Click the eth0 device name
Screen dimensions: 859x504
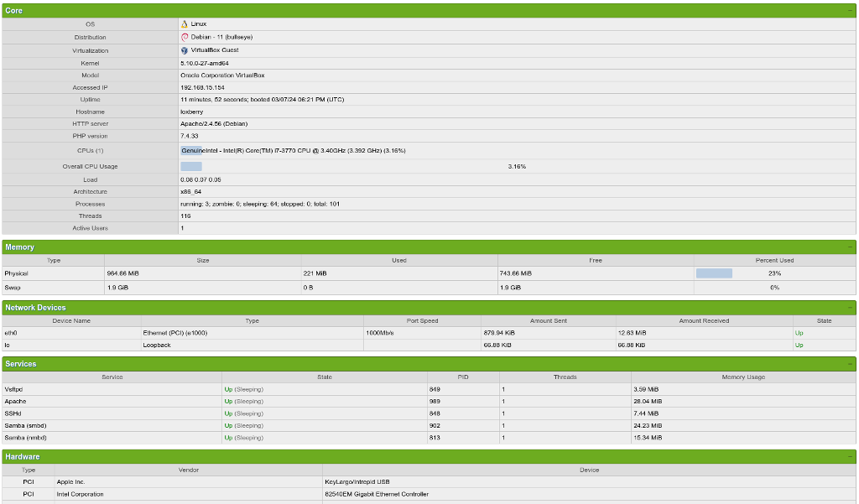click(x=11, y=333)
